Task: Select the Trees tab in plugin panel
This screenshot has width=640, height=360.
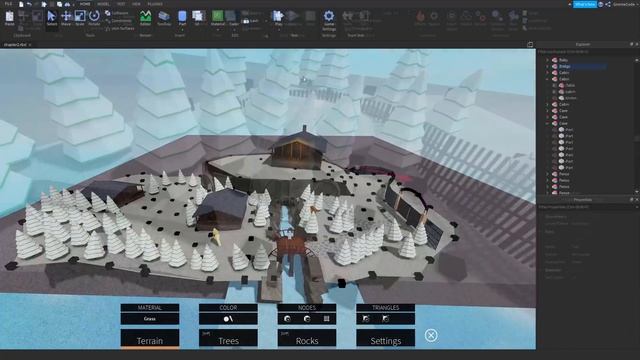Action: (x=228, y=338)
